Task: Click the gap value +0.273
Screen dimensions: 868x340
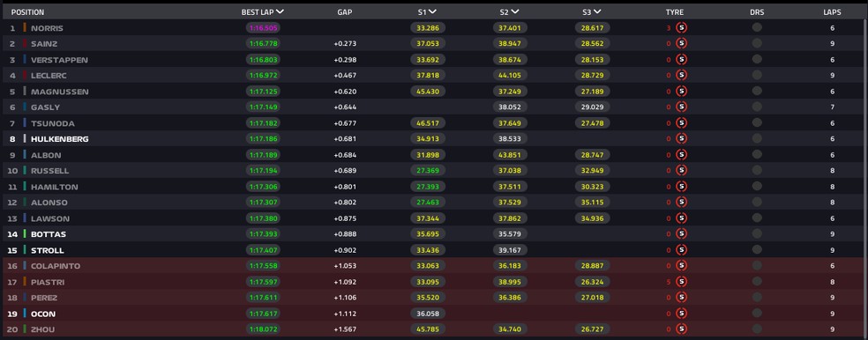Action: 345,44
